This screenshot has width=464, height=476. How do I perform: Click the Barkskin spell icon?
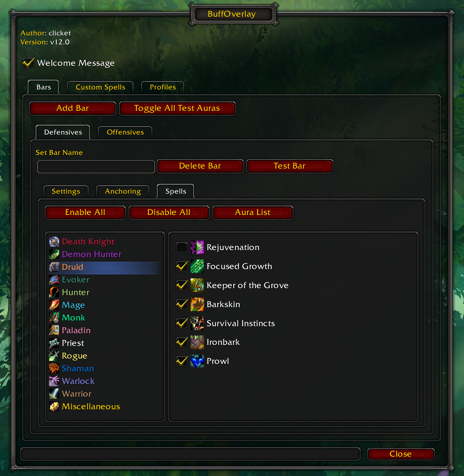[197, 304]
